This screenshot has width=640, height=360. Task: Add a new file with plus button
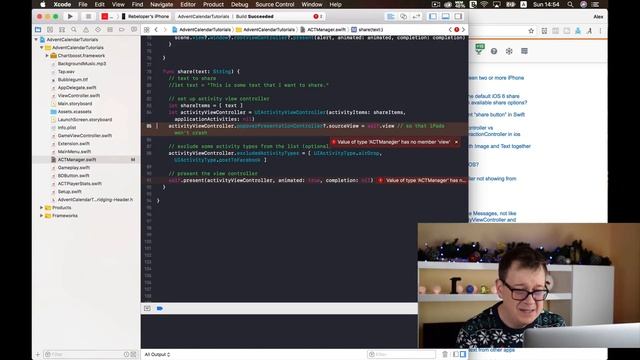[x=38, y=354]
